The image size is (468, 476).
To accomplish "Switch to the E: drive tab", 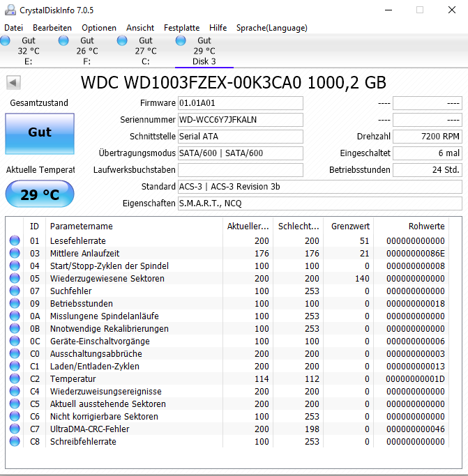I will click(x=29, y=51).
